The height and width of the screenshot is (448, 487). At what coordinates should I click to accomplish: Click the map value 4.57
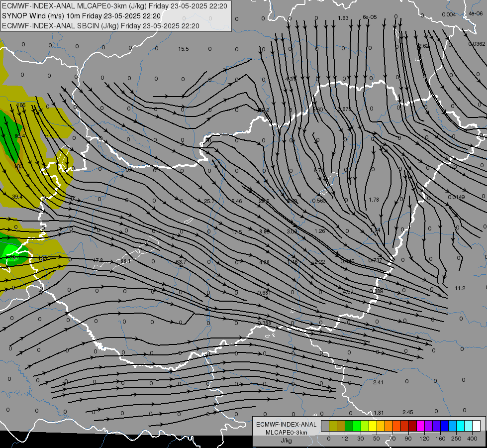click(348, 292)
